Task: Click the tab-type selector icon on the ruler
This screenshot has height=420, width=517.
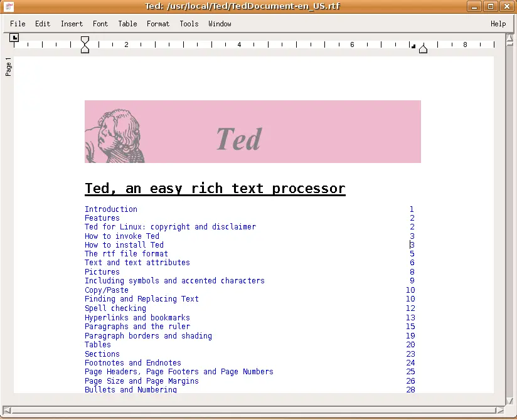Action: (x=14, y=39)
